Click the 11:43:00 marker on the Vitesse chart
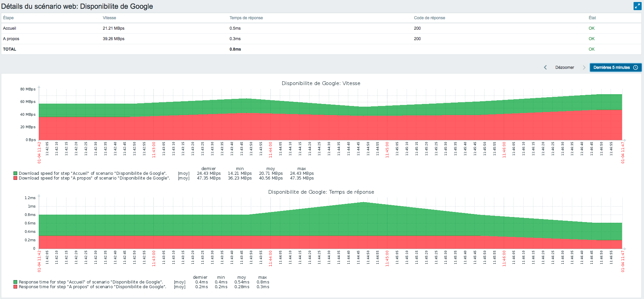Image resolution: width=644 pixels, height=299 pixels. point(154,150)
